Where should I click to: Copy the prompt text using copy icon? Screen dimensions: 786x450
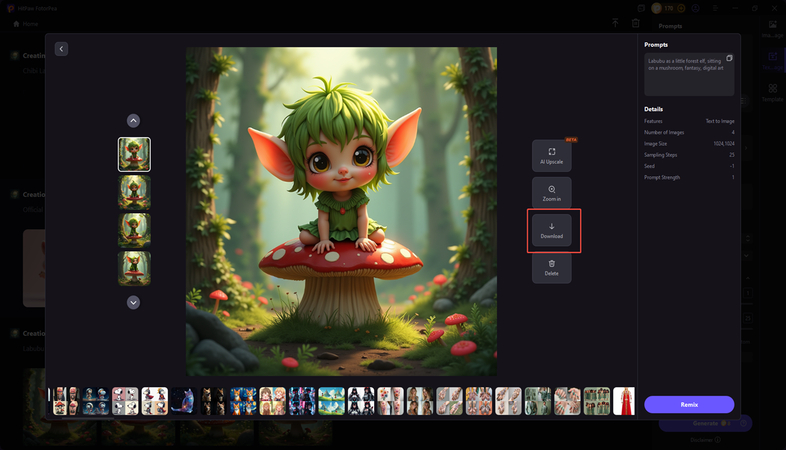tap(729, 58)
